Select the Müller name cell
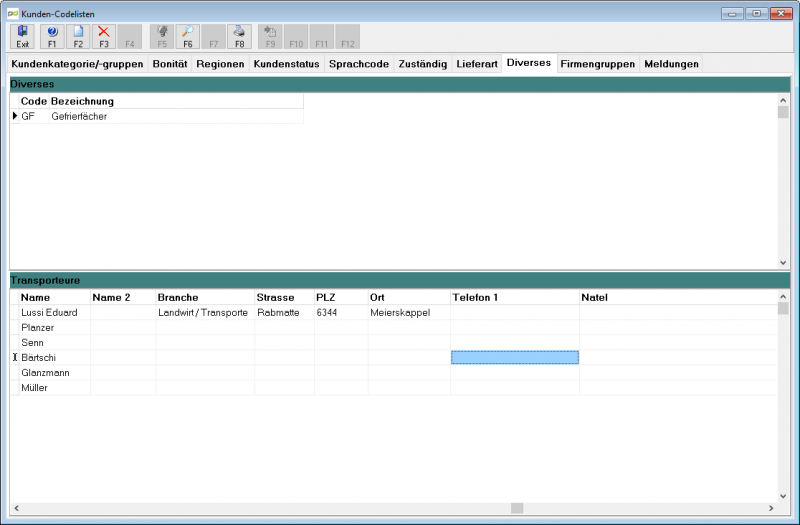The image size is (800, 525). (x=55, y=388)
